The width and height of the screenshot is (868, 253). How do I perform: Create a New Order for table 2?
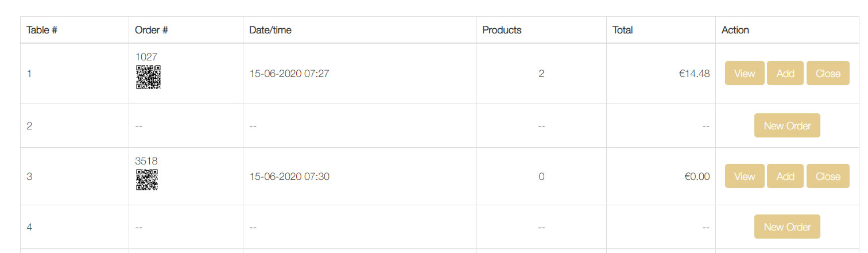tap(787, 125)
